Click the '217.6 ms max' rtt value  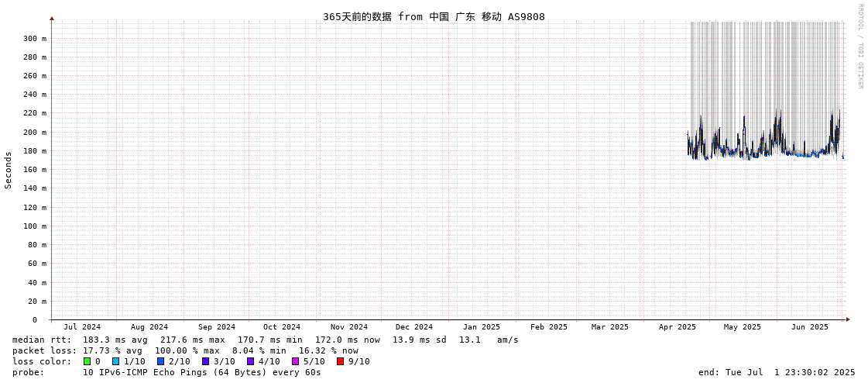pyautogui.click(x=193, y=340)
